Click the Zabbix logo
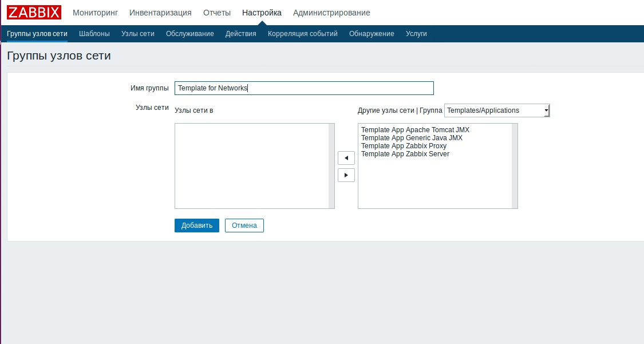 (34, 13)
